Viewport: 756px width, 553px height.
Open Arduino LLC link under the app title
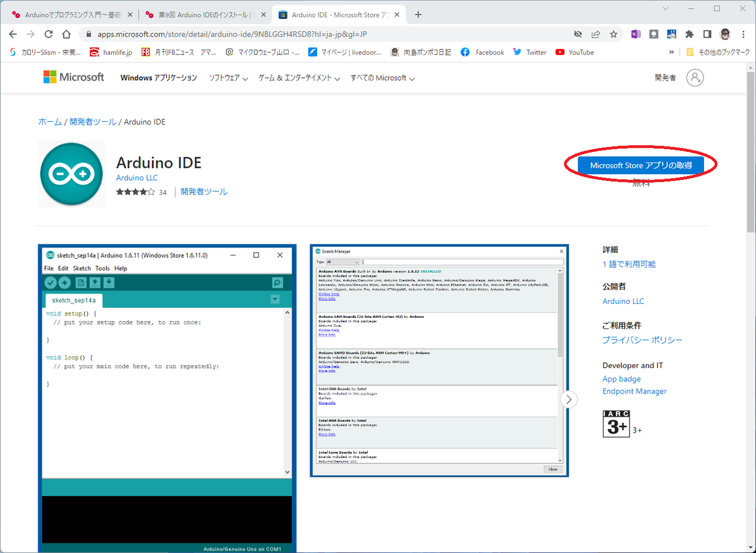(x=137, y=178)
